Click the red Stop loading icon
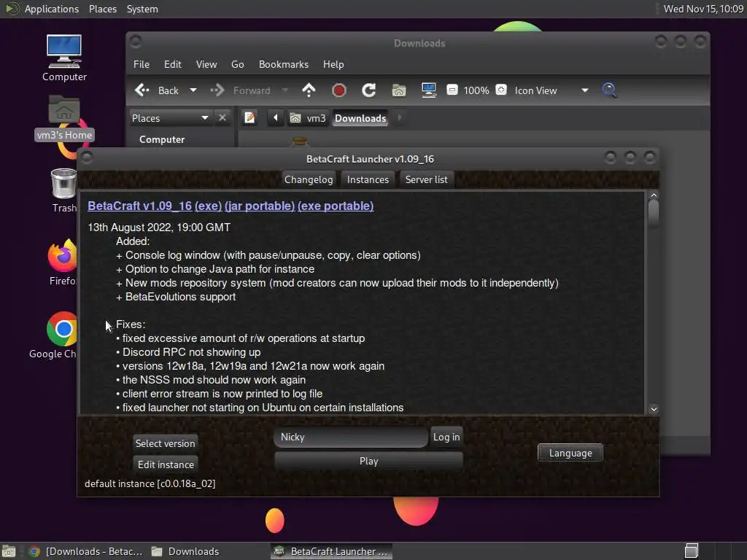This screenshot has width=747, height=560. pyautogui.click(x=338, y=90)
